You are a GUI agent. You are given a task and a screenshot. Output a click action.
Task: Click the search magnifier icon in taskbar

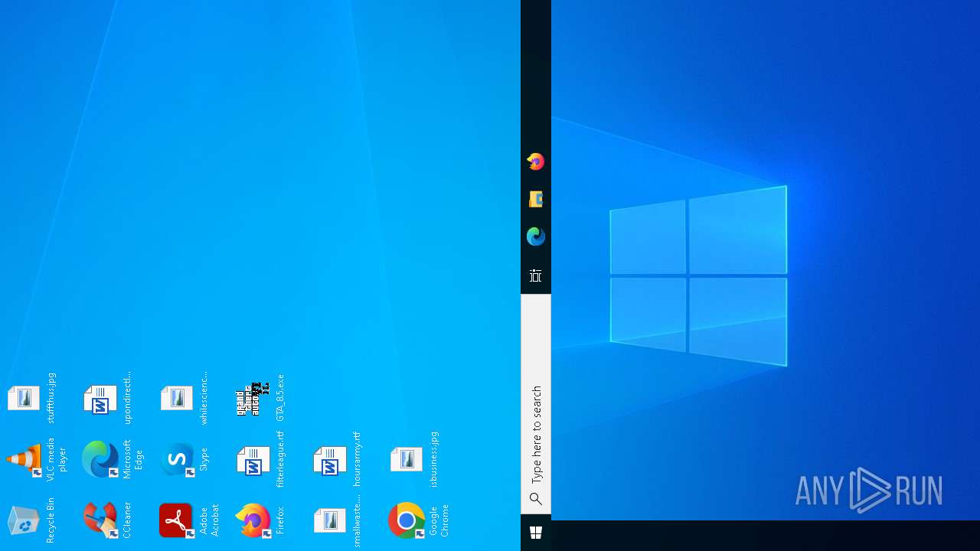536,499
